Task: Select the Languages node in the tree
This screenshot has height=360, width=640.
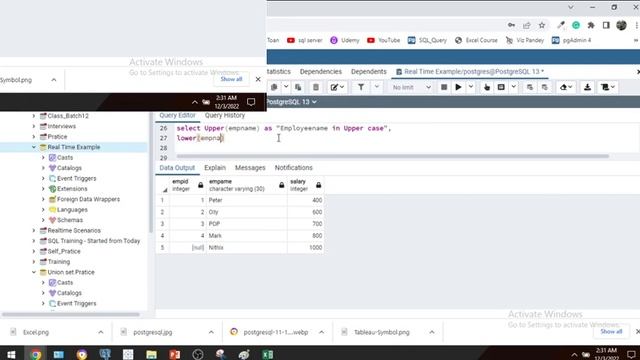Action: point(72,210)
